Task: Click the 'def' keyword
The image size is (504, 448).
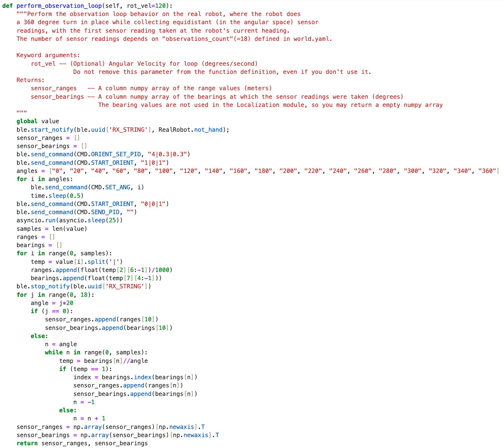Action: 7,6
